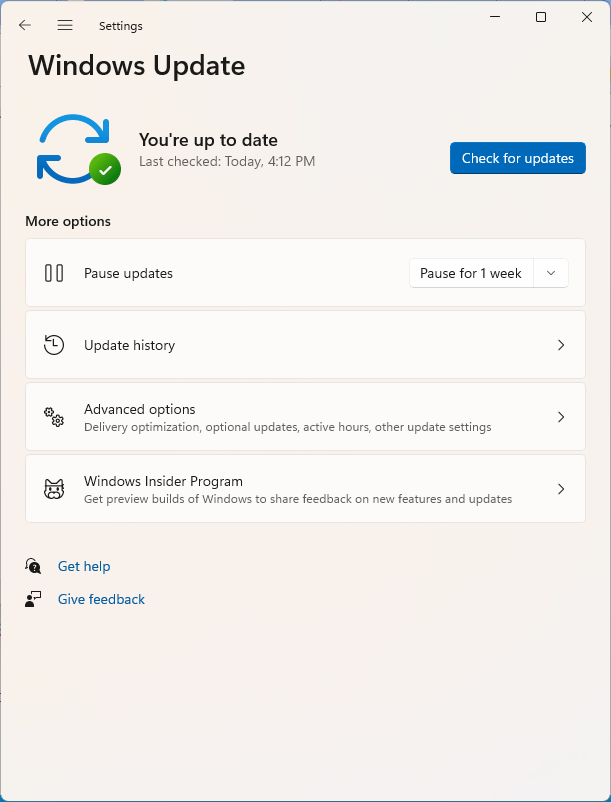Click the pause icon beside Pause updates
The height and width of the screenshot is (802, 611).
pyautogui.click(x=54, y=273)
